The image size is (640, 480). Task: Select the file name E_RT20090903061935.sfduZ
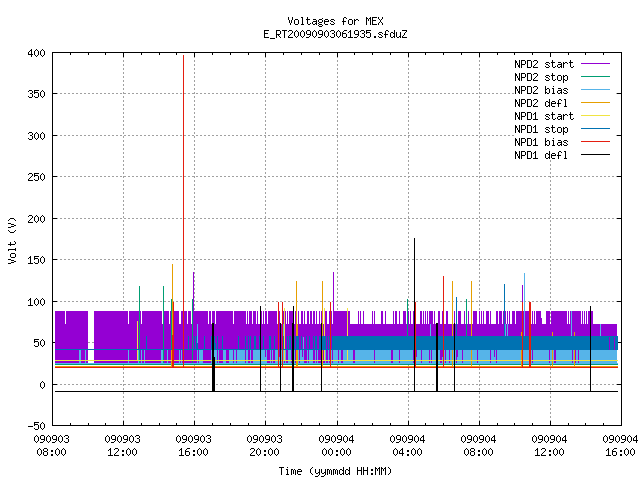(x=335, y=34)
